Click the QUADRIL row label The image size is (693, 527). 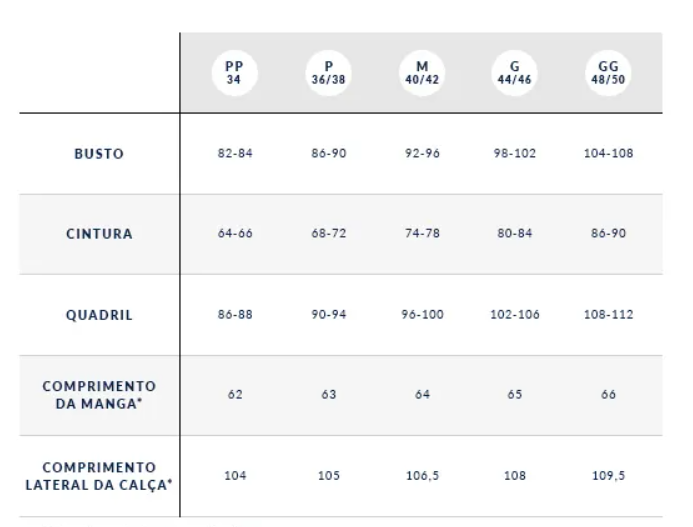(x=99, y=314)
